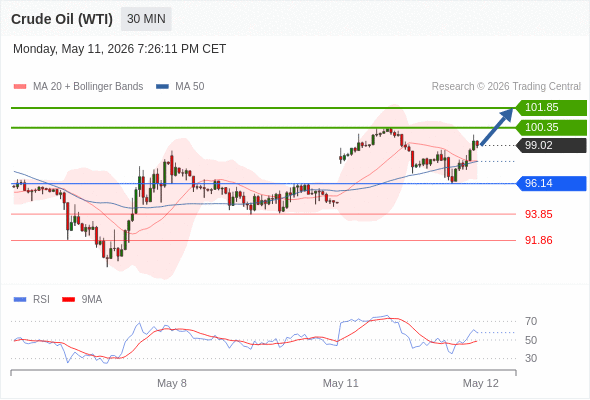Click the red 9MA legend swatch
The width and height of the screenshot is (590, 400).
tap(68, 300)
